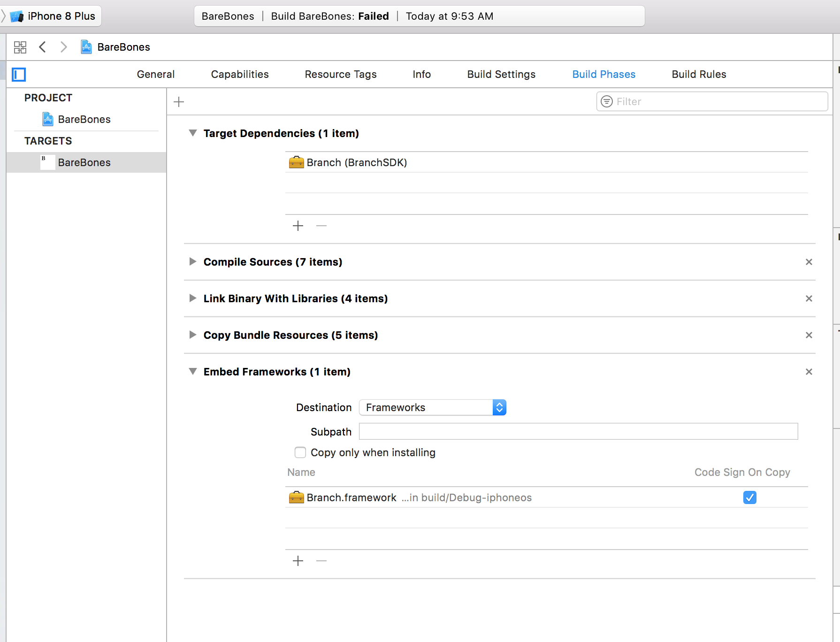
Task: Click Today at 9:53 AM in activity bar
Action: [x=450, y=16]
